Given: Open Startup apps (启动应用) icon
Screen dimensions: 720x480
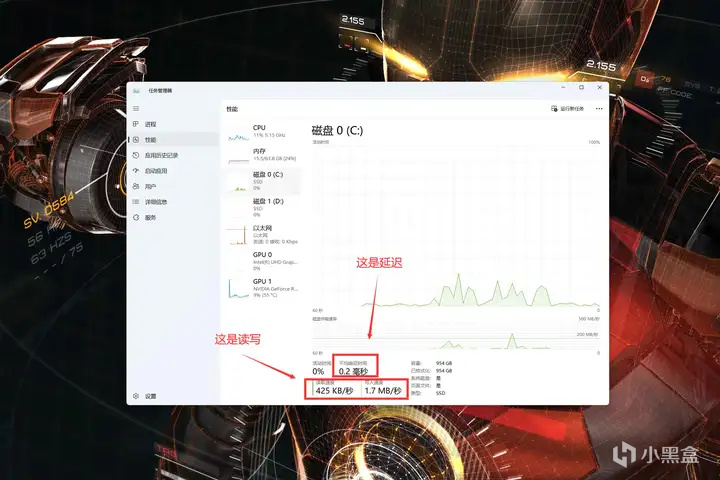Looking at the screenshot, I should [136, 171].
